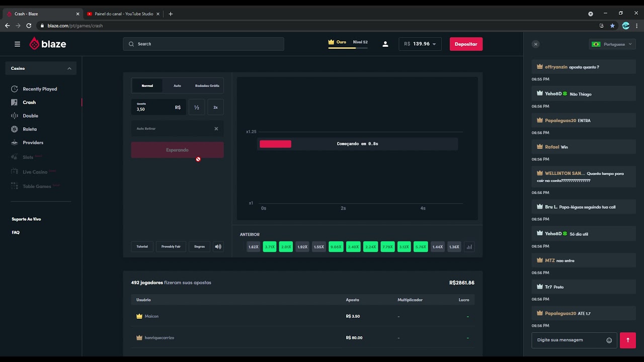The image size is (644, 362).
Task: Send chat message with red arrow button
Action: 628,340
